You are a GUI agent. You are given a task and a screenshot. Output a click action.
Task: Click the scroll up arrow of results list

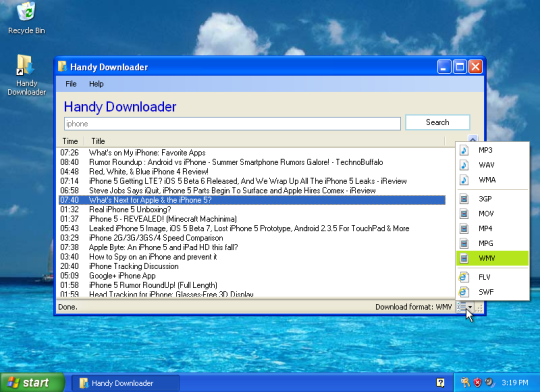(x=472, y=139)
